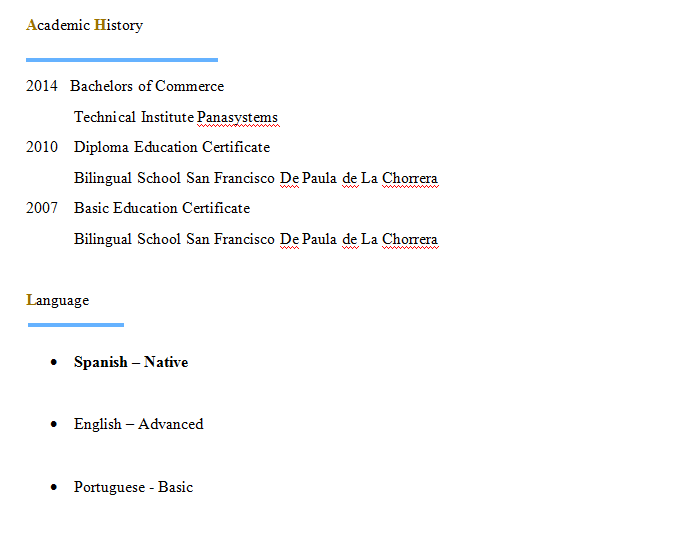
Task: Click the blue line under Language
Action: coord(76,325)
